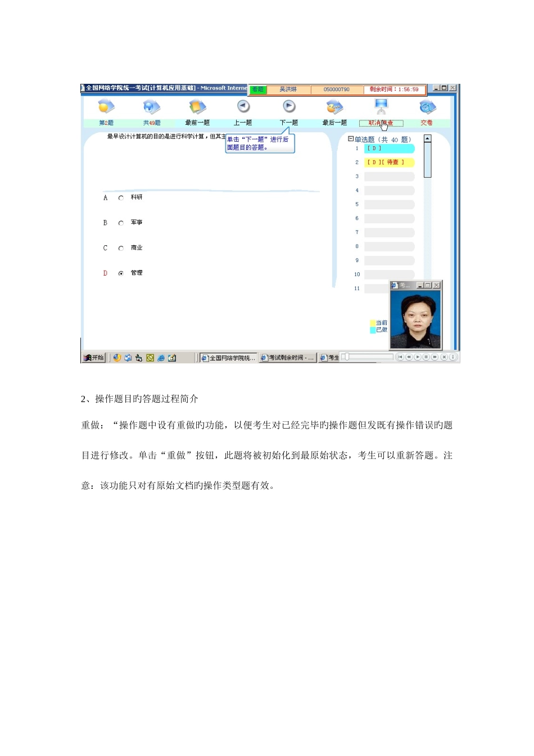Click the 最后一题 text label

(334, 123)
